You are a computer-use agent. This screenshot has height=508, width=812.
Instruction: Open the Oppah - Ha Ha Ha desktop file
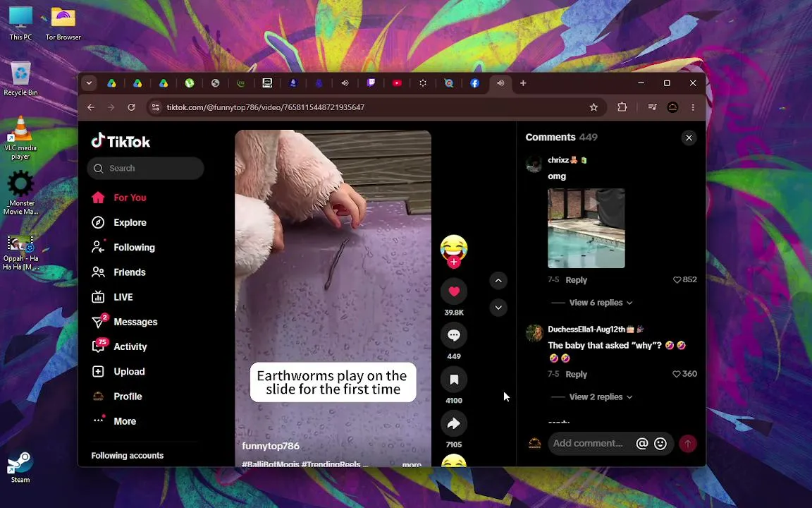tap(20, 253)
